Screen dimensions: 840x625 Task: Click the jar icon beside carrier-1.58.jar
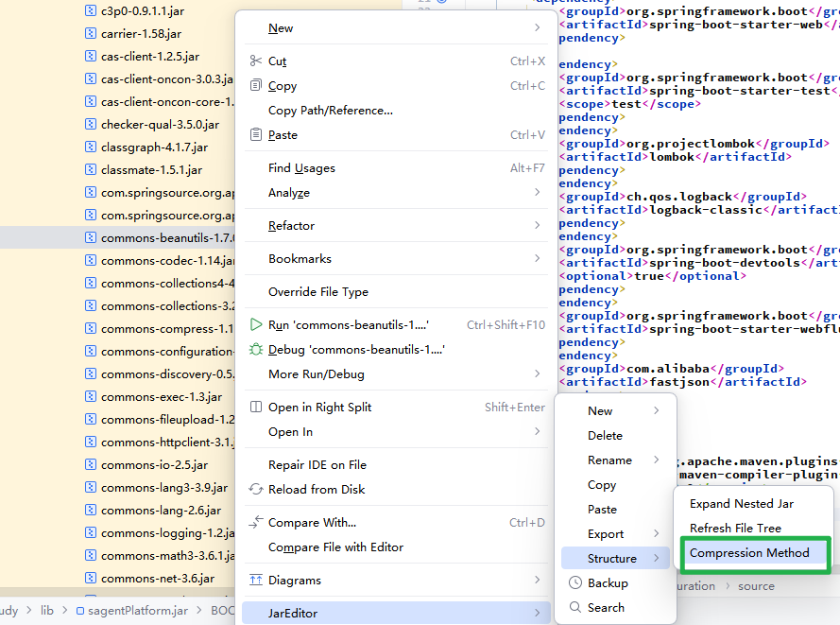pyautogui.click(x=91, y=34)
